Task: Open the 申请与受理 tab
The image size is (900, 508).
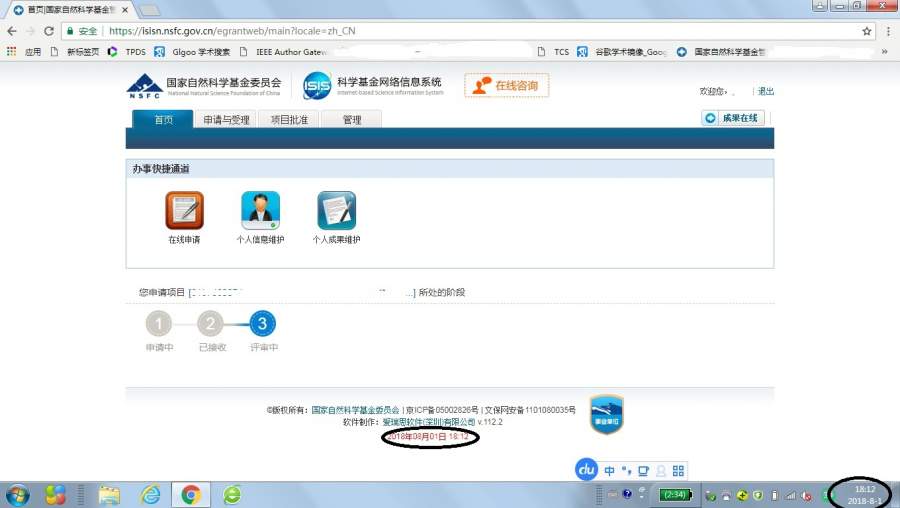Action: (x=226, y=119)
